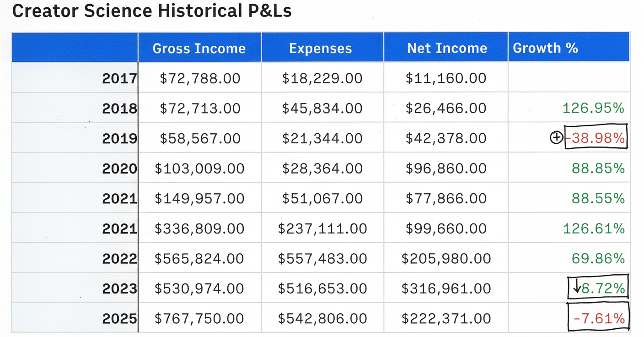Click the Growth % column header
This screenshot has width=644, height=337.
tap(545, 48)
